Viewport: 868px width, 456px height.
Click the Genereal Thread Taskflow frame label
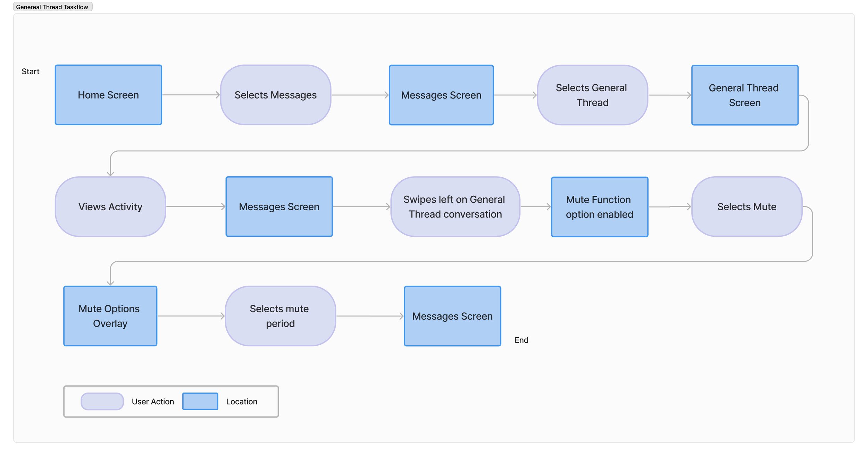[52, 7]
